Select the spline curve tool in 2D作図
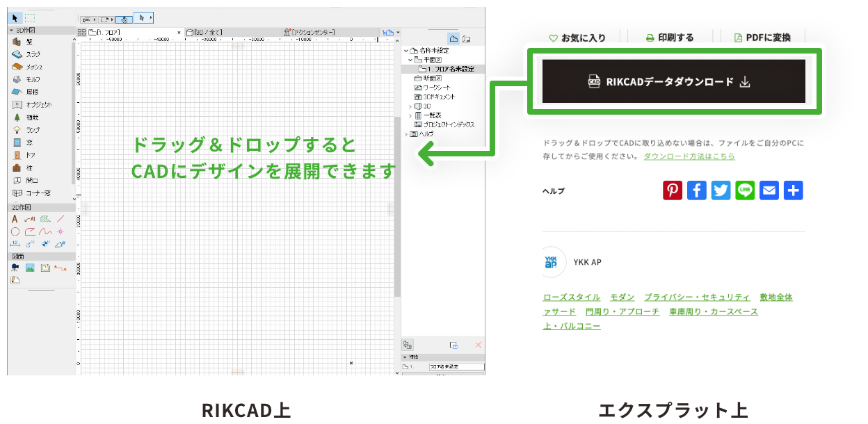This screenshot has height=424, width=868. [45, 231]
